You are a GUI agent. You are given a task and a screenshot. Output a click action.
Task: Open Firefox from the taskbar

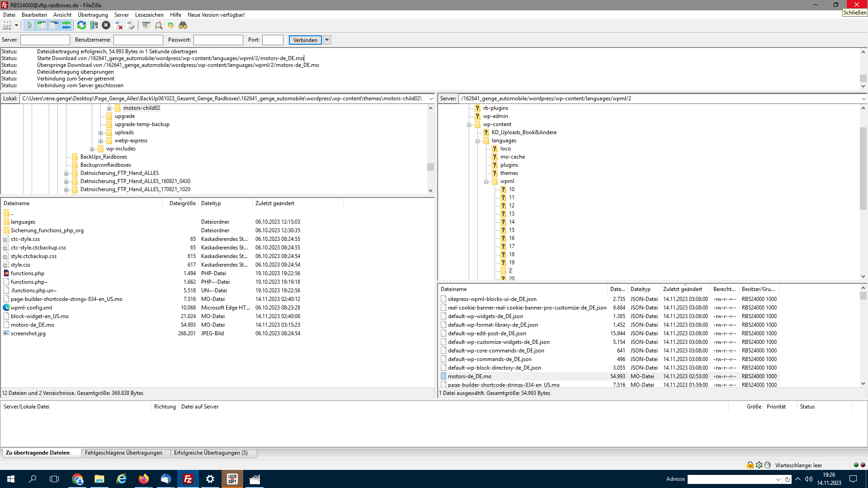144,479
